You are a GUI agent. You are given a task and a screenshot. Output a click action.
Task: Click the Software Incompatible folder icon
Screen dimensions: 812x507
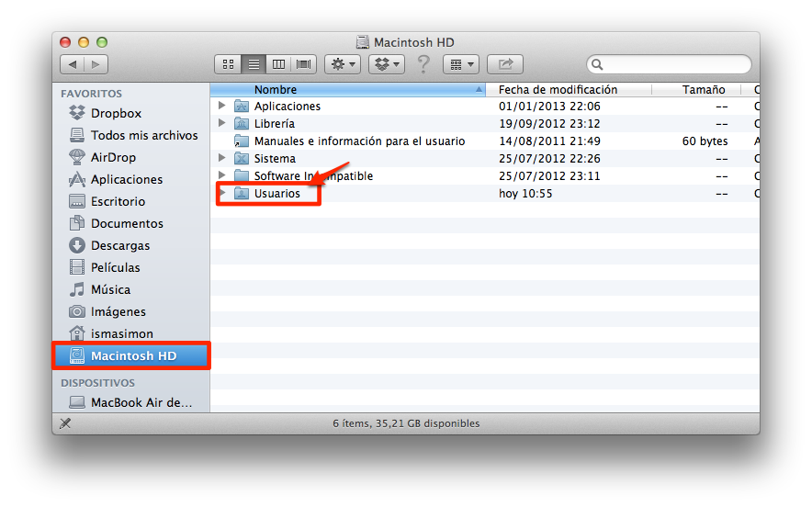(x=242, y=175)
